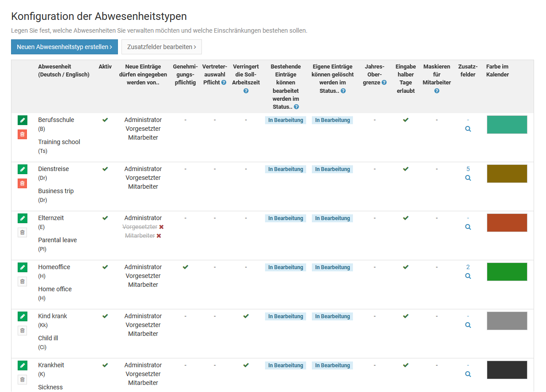Click the help icon next to Jahres-Obergrenze

pos(384,83)
